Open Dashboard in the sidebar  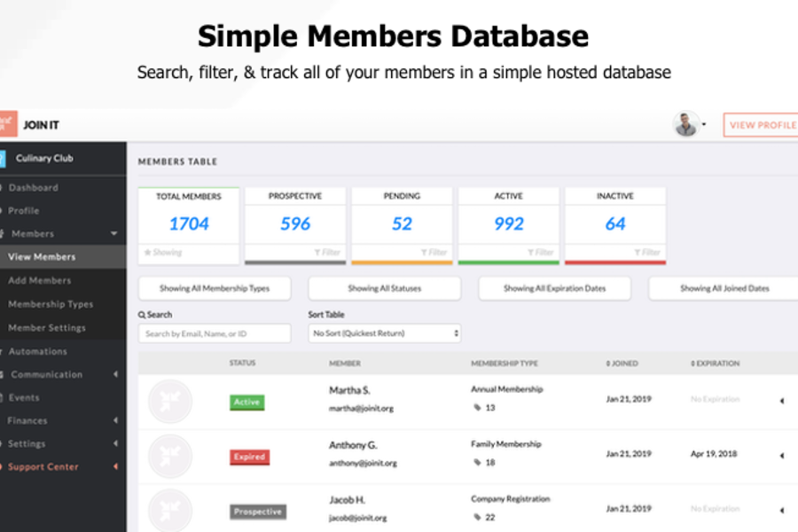33,188
